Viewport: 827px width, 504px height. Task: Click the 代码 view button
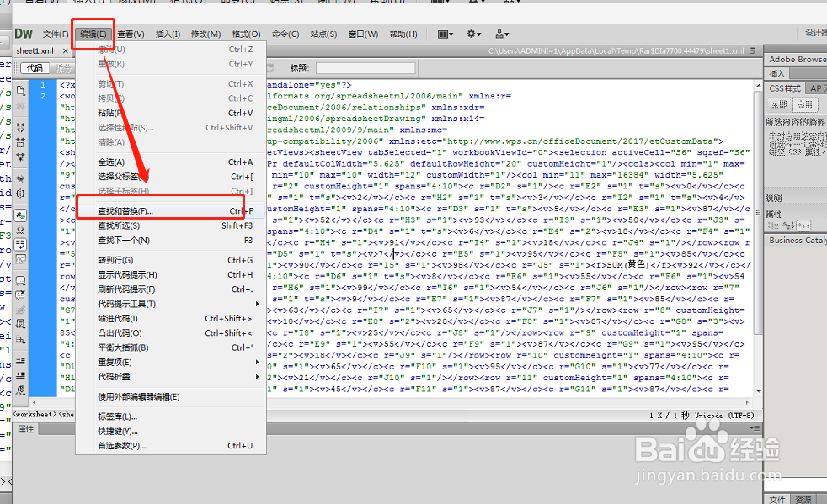(35, 68)
